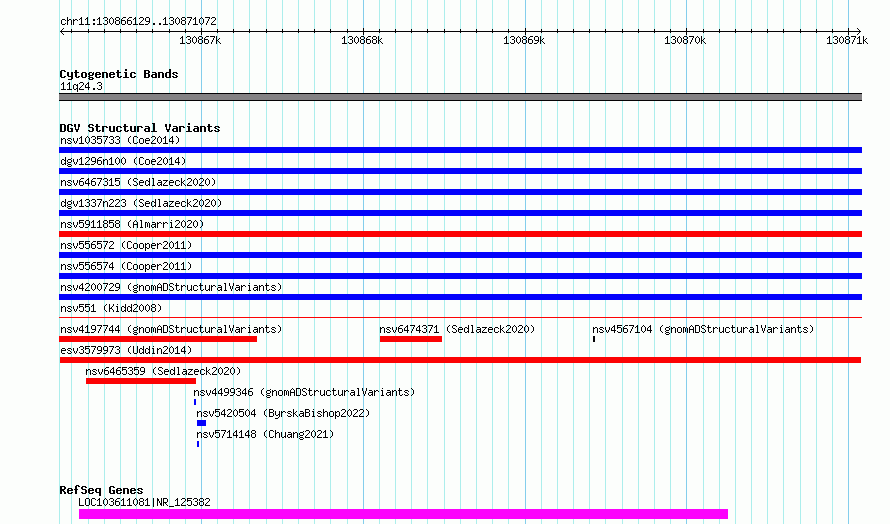
Task: Click the nsv5420504 (ByrskaBishop2022) label
Action: click(283, 413)
